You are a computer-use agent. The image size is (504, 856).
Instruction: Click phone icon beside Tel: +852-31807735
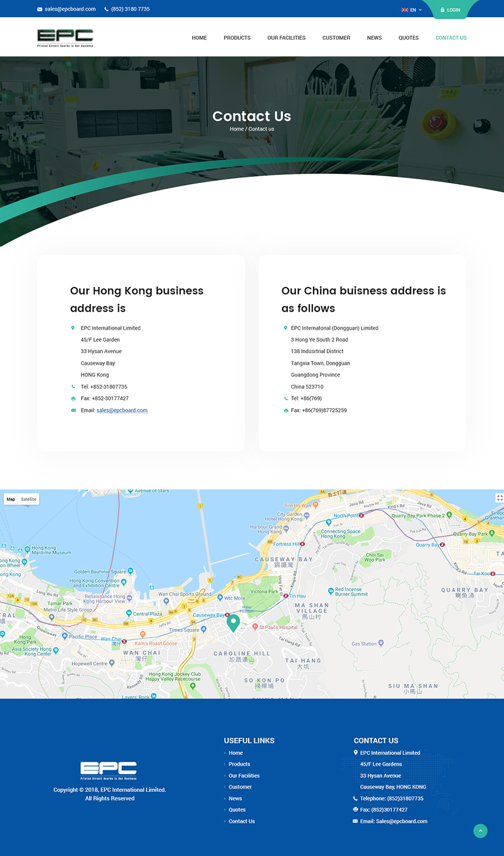click(x=73, y=387)
